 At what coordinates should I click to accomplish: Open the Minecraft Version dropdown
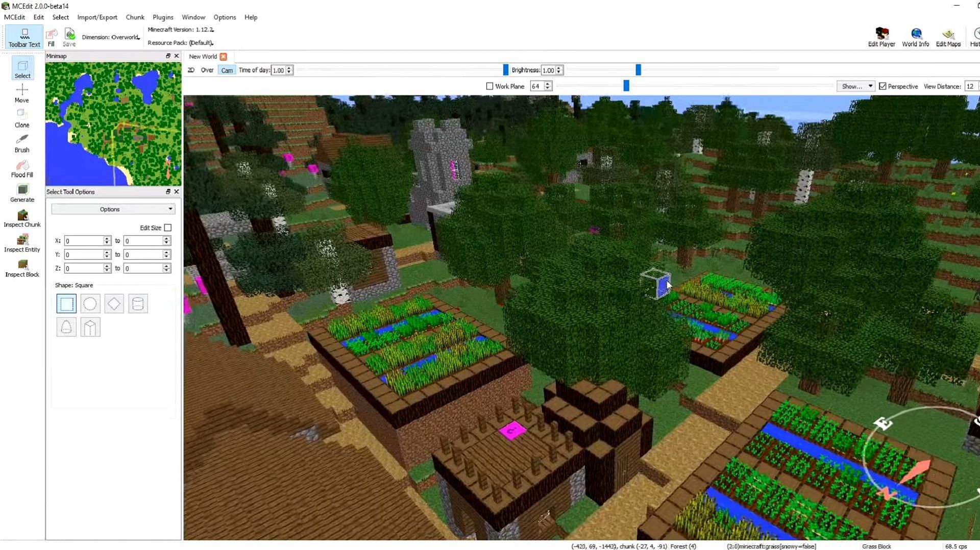click(x=181, y=30)
